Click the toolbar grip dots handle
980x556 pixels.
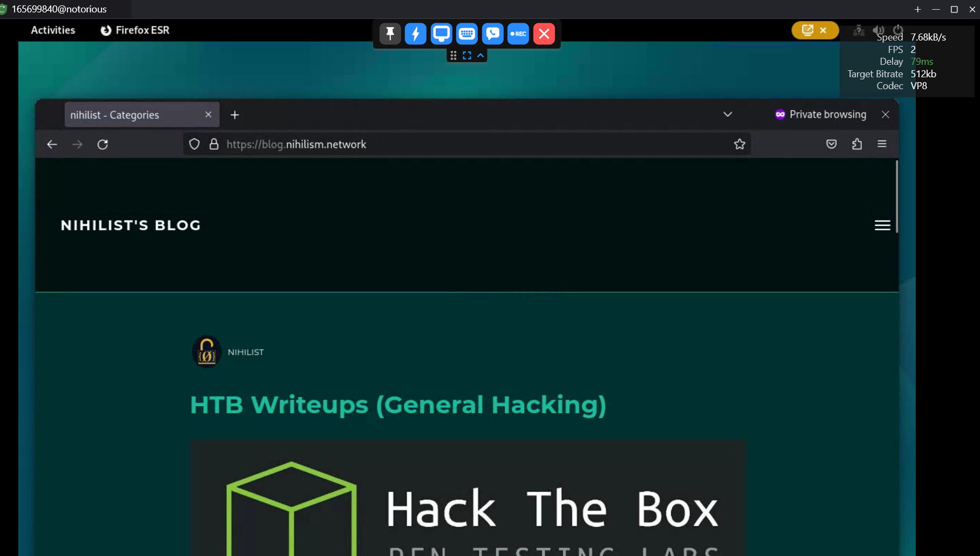[454, 55]
